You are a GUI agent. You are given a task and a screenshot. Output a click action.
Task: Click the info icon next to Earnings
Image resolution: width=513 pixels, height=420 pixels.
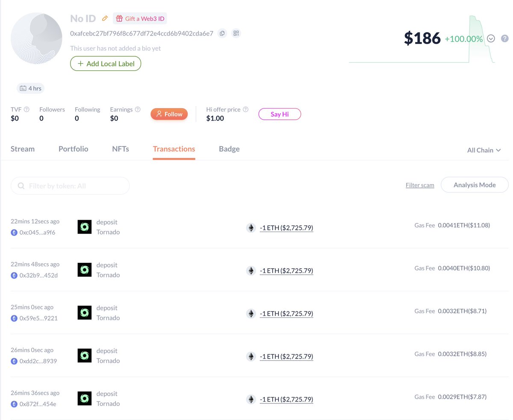click(x=138, y=109)
